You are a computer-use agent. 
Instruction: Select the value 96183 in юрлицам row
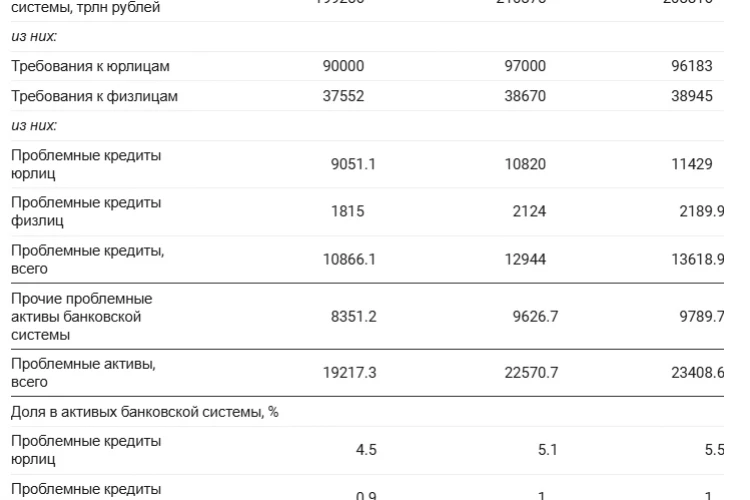tap(692, 66)
